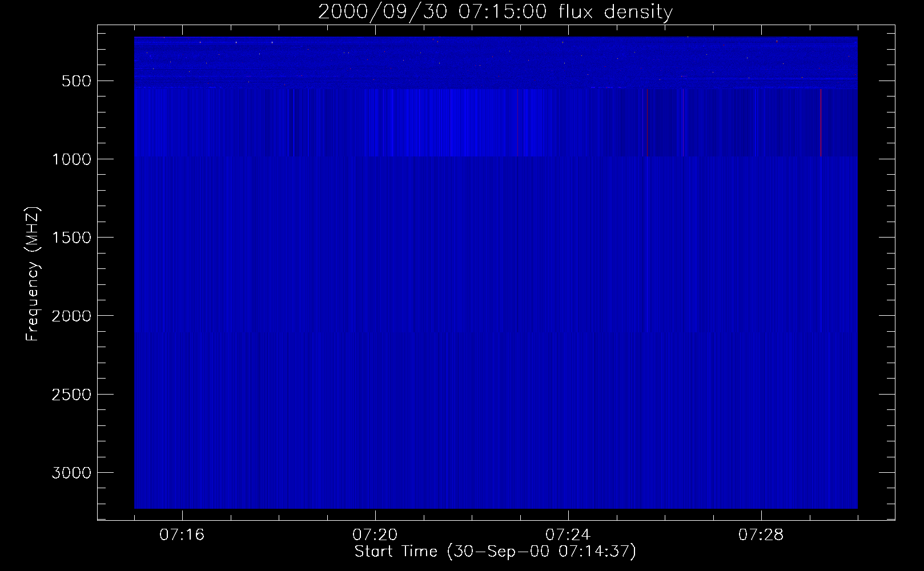Click the 07:28 time tick label
The image size is (924, 571).
click(x=761, y=535)
